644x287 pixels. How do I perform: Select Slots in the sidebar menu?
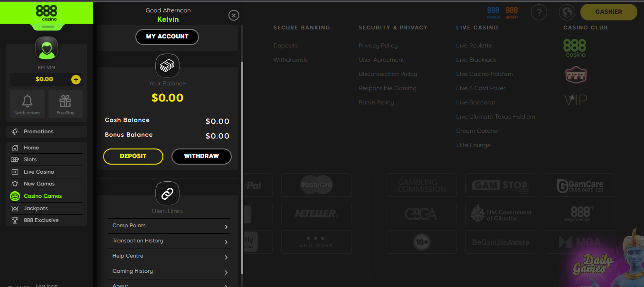coord(47,160)
